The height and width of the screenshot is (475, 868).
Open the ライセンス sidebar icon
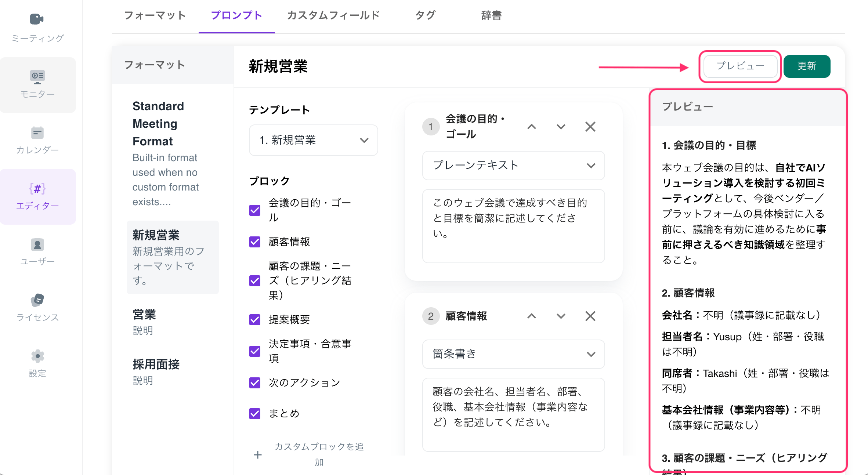[37, 300]
